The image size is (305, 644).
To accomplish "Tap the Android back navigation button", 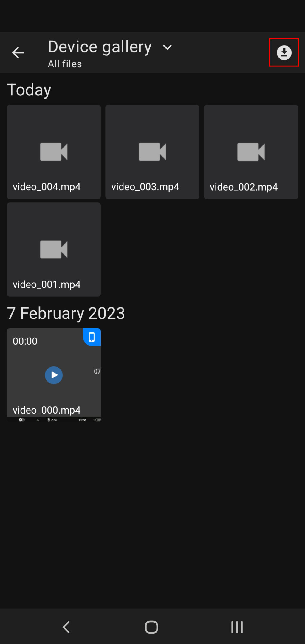I will [66, 627].
